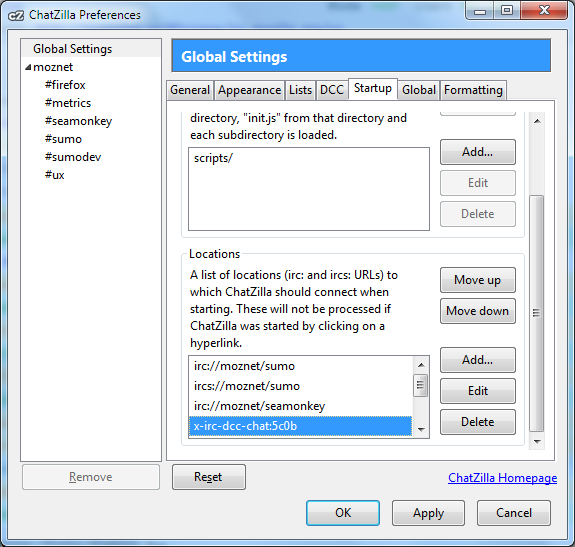Confirm preferences with OK
The image size is (575, 547).
343,513
